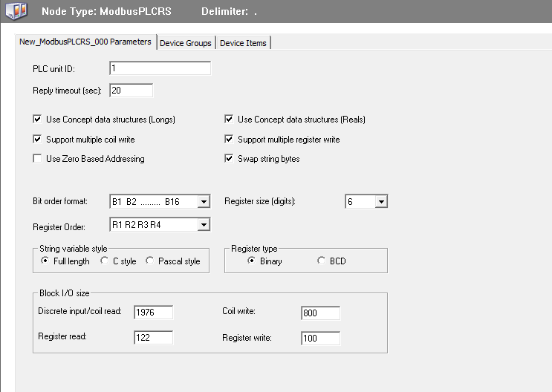Screen dimensions: 552x392
Task: Focus the Discrete input/coil read field
Action: point(153,313)
